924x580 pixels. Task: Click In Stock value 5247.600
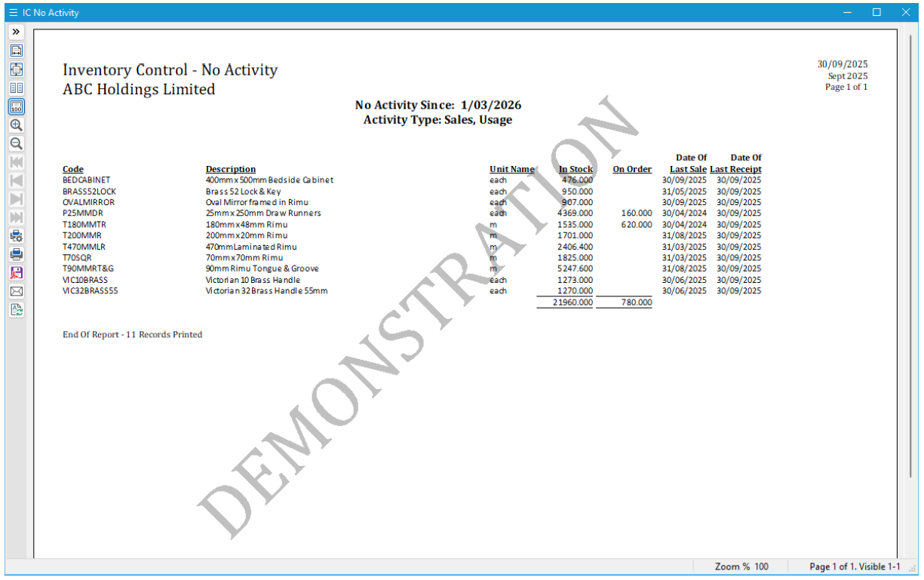[575, 269]
